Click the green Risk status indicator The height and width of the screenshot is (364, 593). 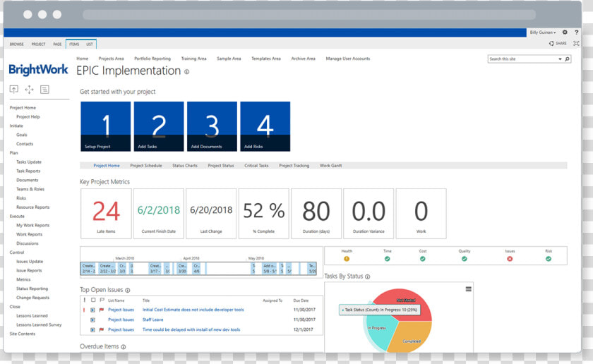click(549, 259)
